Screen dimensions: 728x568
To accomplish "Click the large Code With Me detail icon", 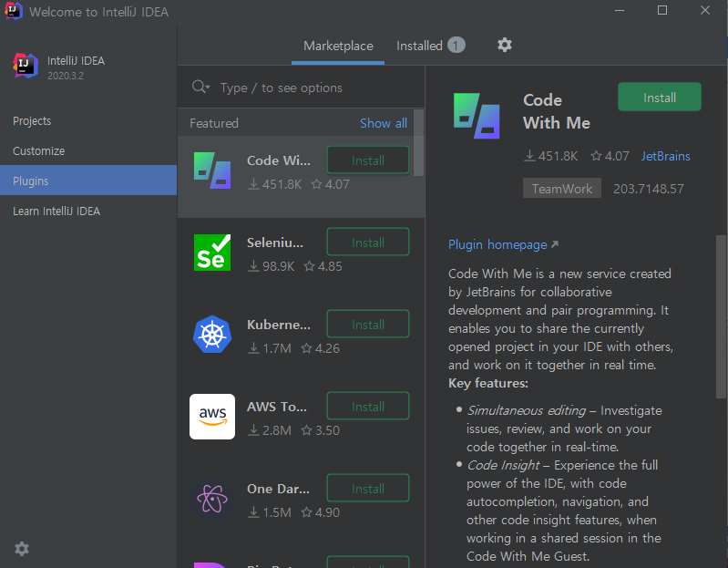I will coord(477,116).
